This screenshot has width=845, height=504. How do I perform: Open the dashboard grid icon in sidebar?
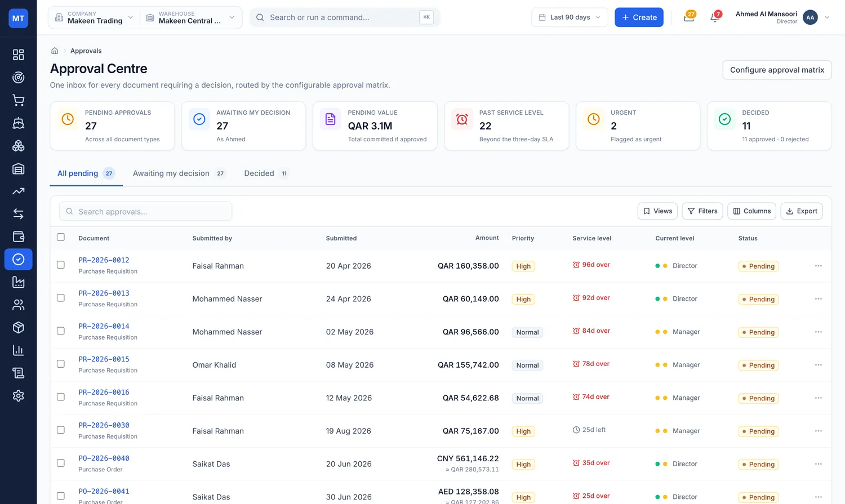pyautogui.click(x=18, y=55)
